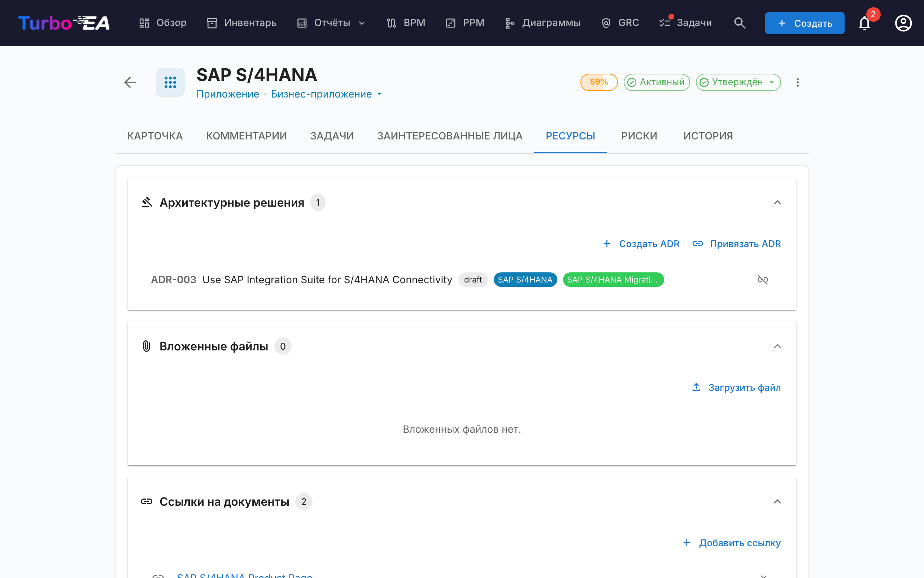This screenshot has height=578, width=924.
Task: Switch to the Заинтересованные лица tab
Action: tap(449, 136)
